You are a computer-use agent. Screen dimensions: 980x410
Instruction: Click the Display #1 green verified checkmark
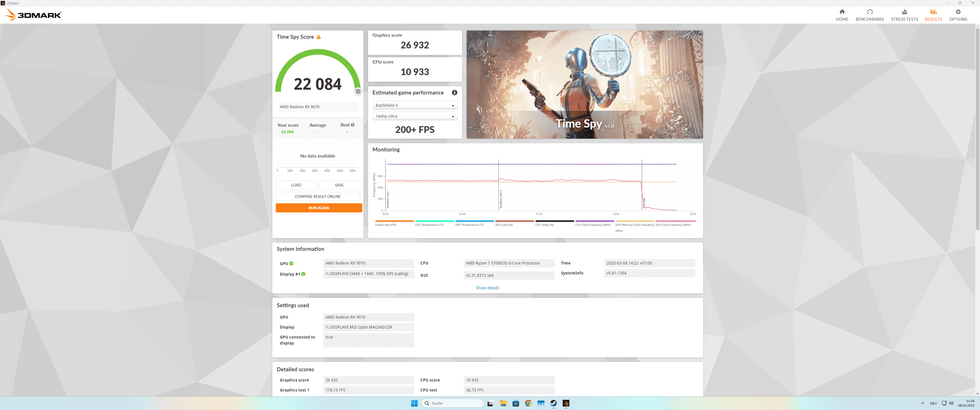click(303, 274)
